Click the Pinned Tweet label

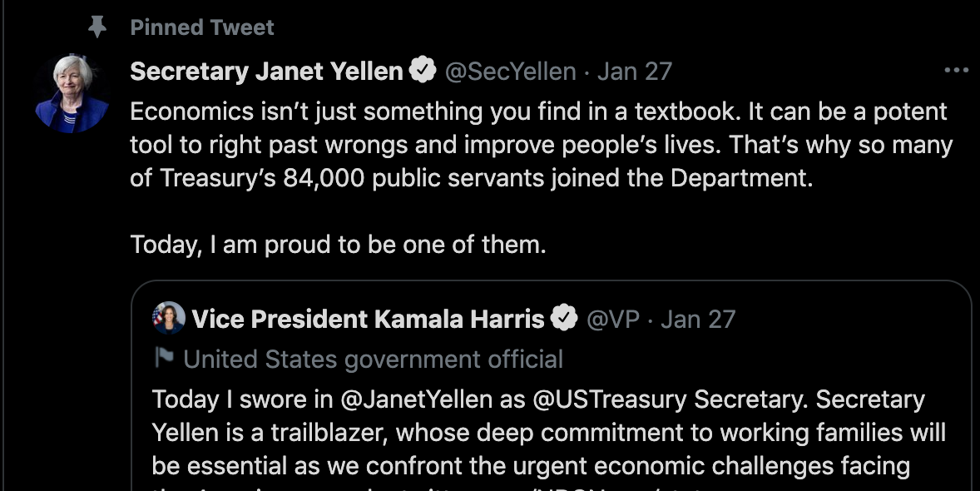pos(202,27)
